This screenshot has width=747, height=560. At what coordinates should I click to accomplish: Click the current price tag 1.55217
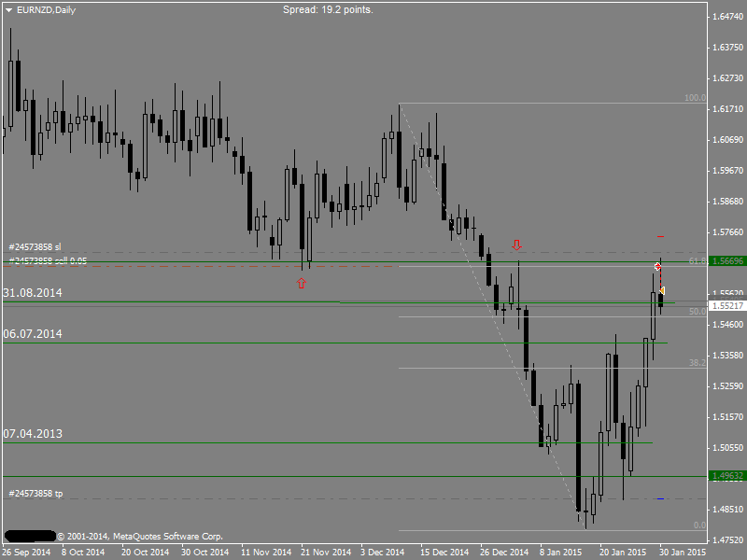click(727, 306)
